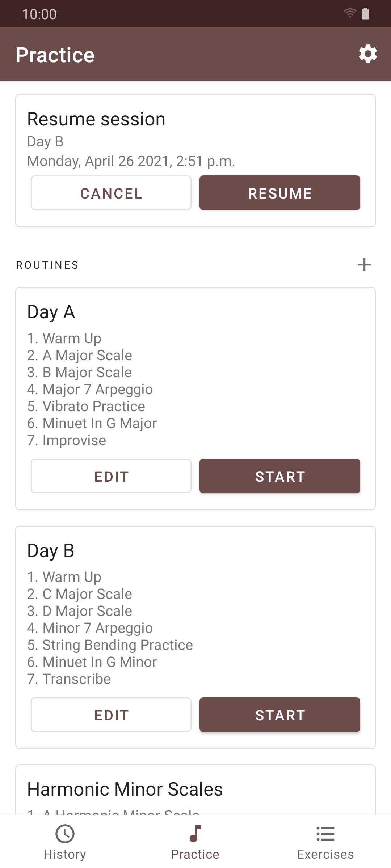Select the Vibrato Practice exercise line
This screenshot has height=868, width=391.
tap(86, 407)
